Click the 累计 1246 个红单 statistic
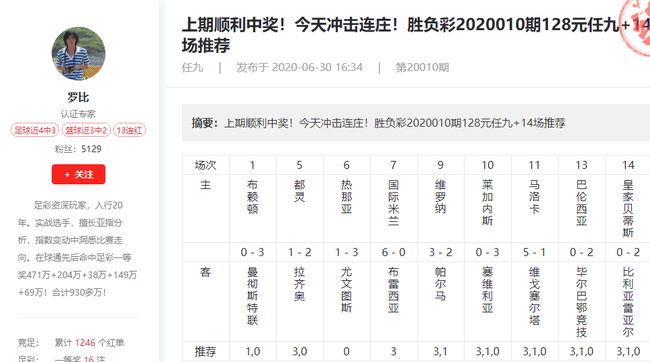 pyautogui.click(x=90, y=343)
